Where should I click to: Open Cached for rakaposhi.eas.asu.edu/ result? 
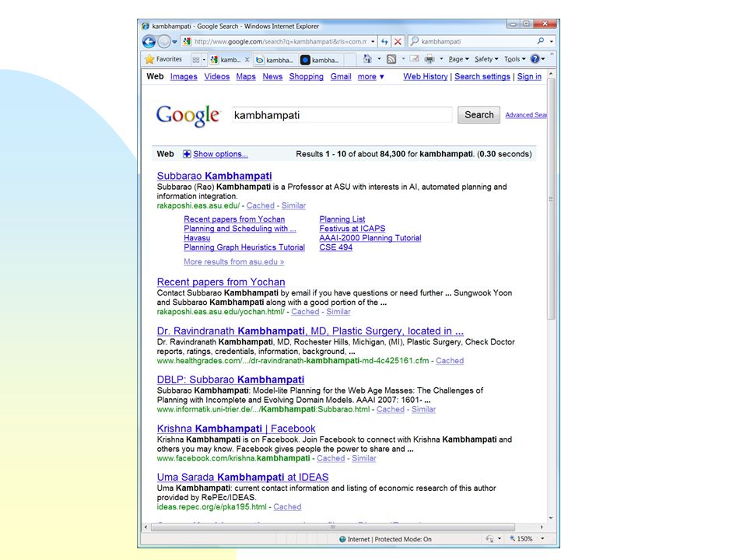coord(260,205)
